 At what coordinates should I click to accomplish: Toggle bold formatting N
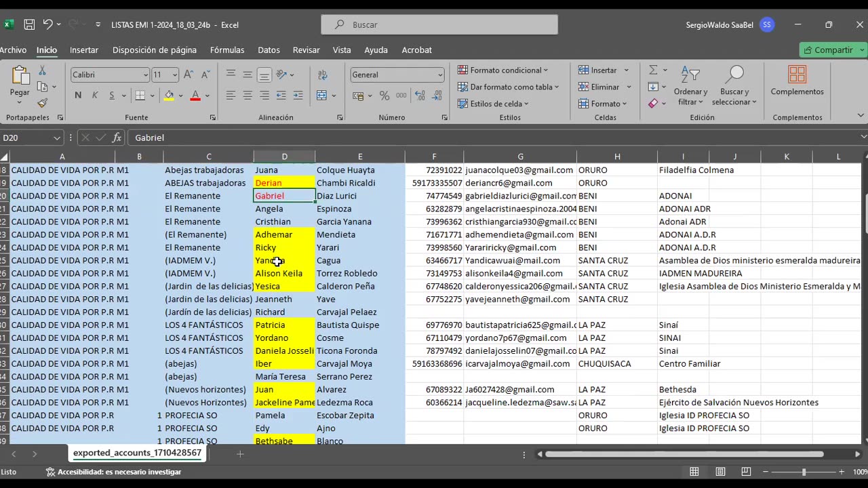(78, 96)
